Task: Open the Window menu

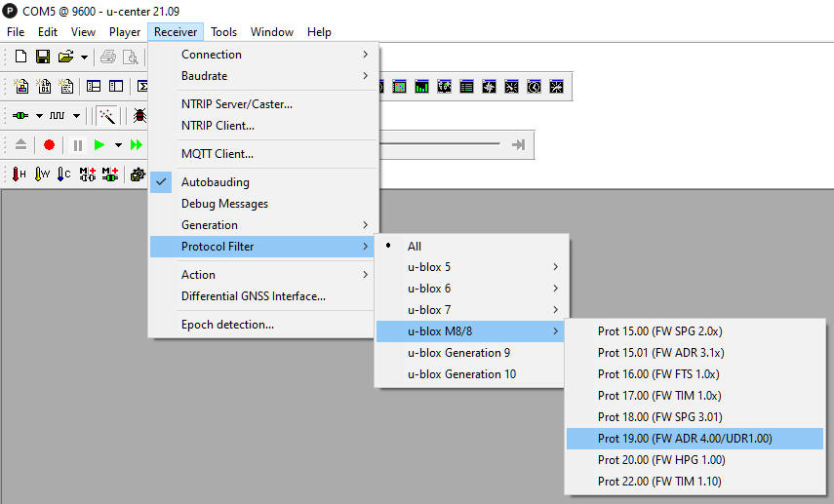Action: [272, 32]
